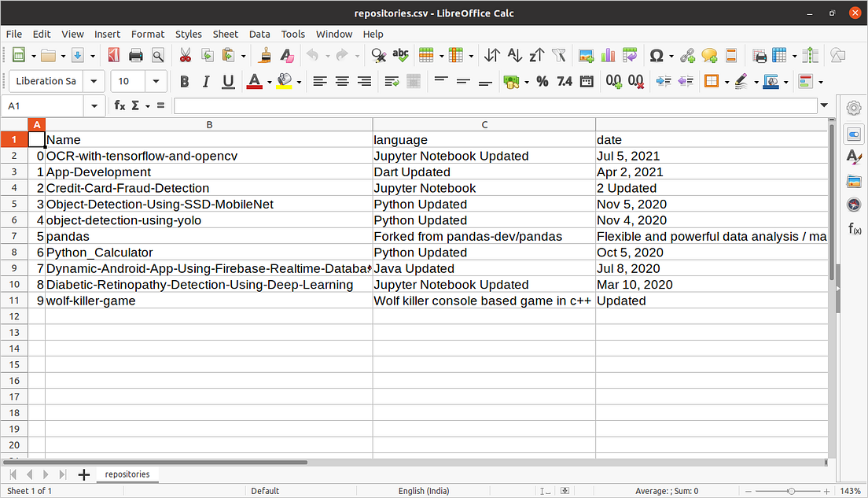Screen dimensions: 868x498
Task: Click the 143% zoom level
Action: [x=850, y=491]
